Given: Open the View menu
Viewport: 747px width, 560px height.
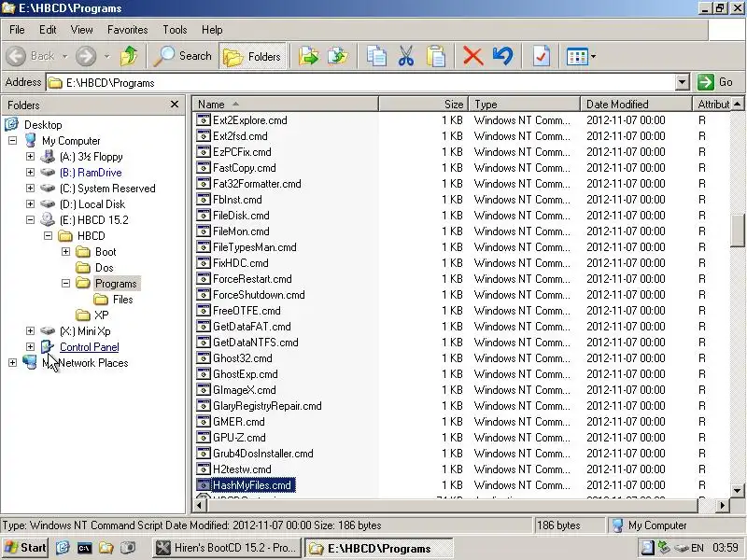Looking at the screenshot, I should click(x=81, y=30).
